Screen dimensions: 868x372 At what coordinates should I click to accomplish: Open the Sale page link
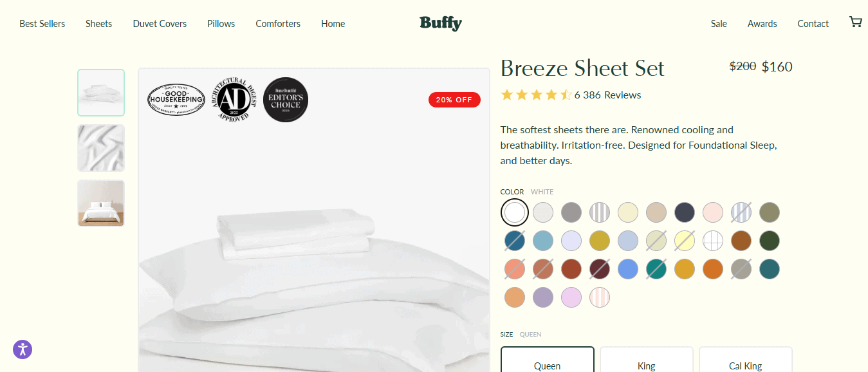[x=719, y=24]
